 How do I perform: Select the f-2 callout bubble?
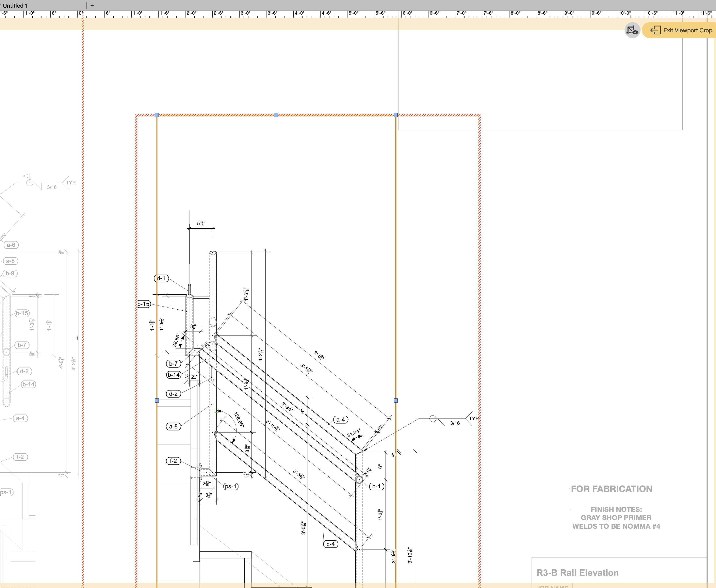tap(173, 461)
